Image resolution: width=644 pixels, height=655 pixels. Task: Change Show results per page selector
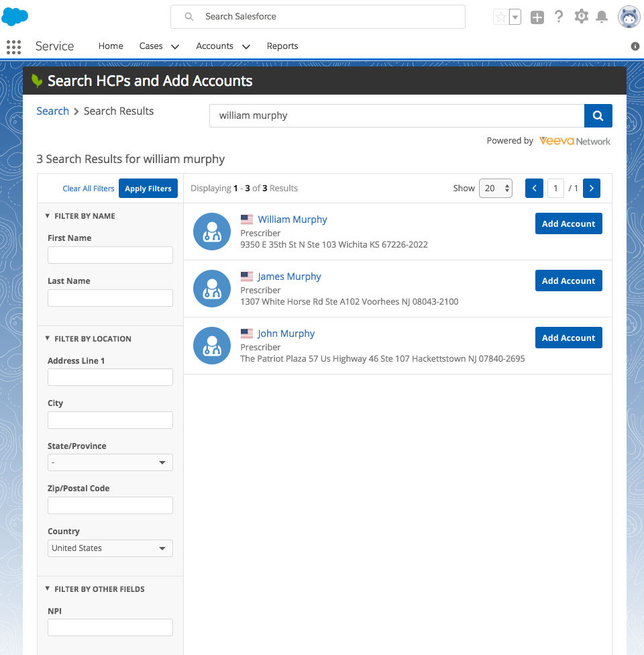click(495, 189)
